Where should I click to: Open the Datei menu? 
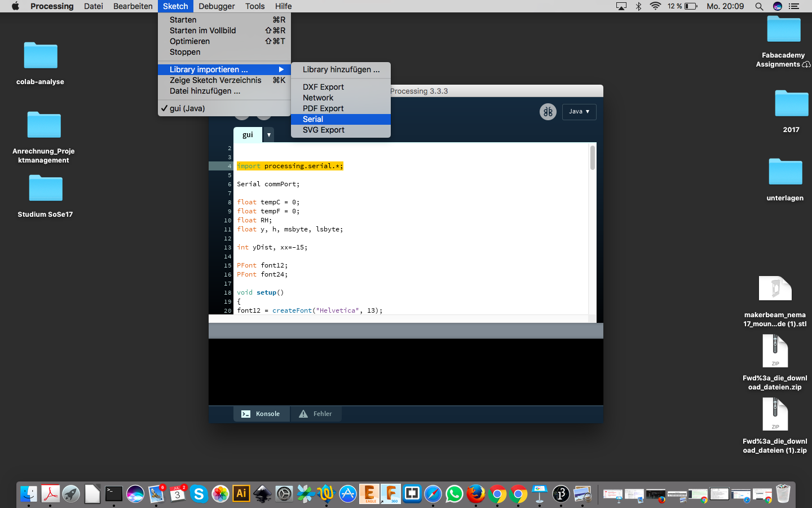[94, 6]
